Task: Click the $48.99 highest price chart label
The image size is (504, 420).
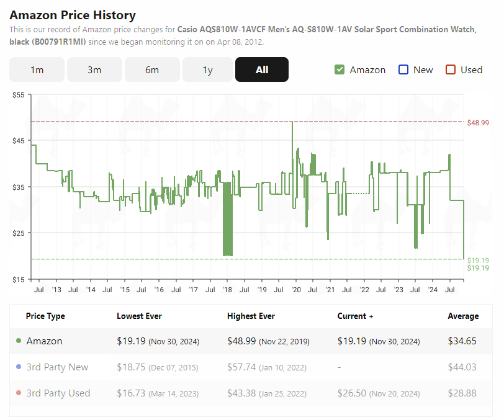Action: click(x=478, y=123)
